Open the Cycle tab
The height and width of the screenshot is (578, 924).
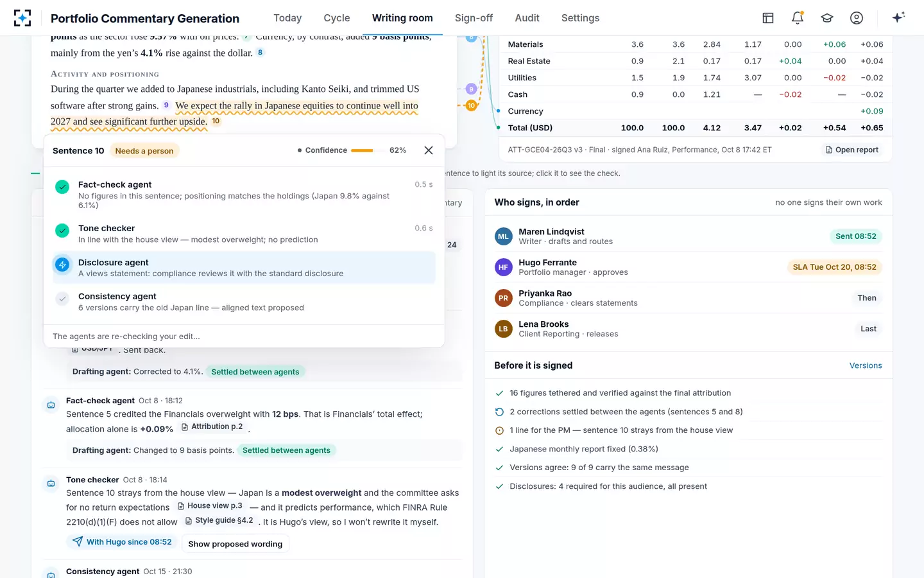click(x=337, y=18)
